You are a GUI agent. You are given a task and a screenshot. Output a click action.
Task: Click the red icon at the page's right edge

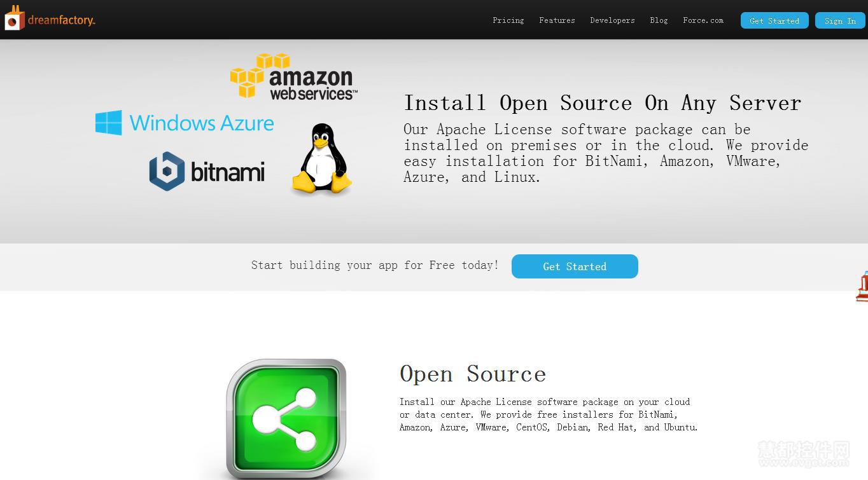tap(862, 287)
